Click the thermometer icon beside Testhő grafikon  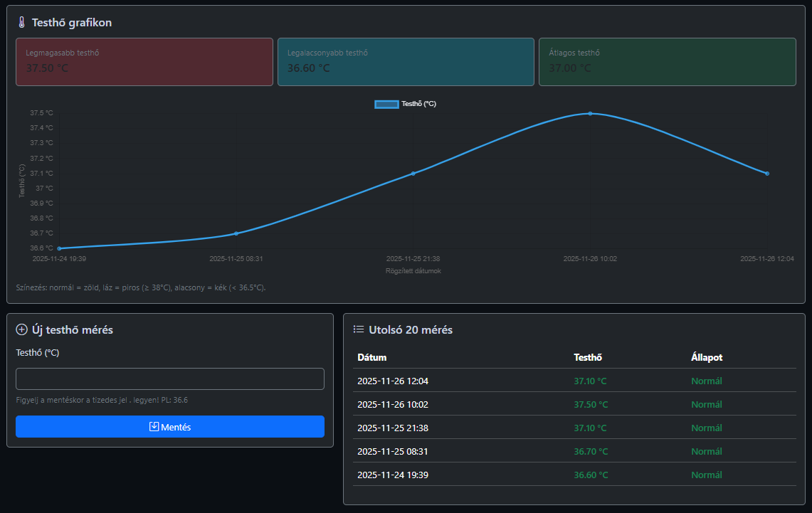coord(21,23)
